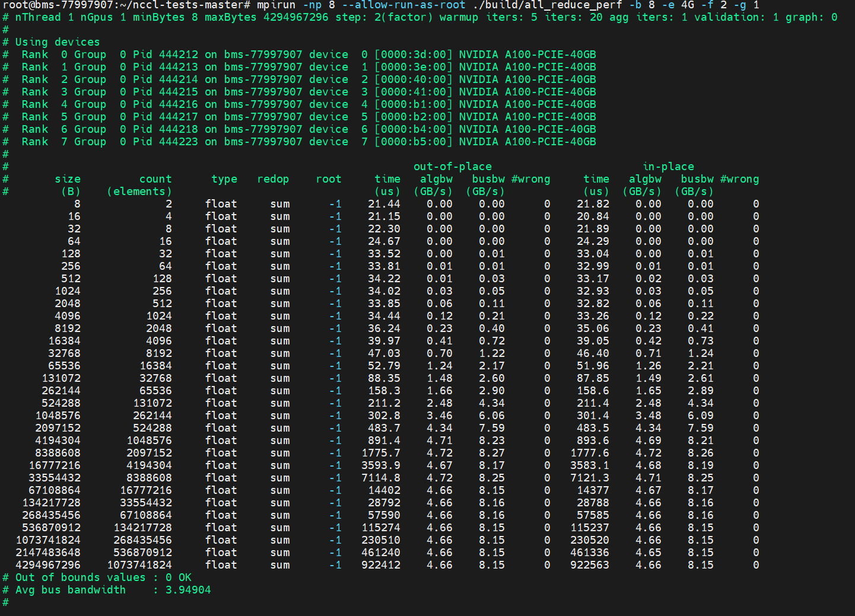855x616 pixels.
Task: Click out-of-place time 461240
Action: coord(381,553)
